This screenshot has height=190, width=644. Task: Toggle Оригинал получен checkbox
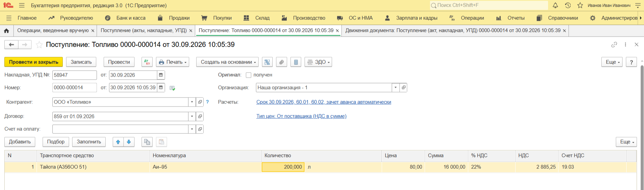tap(249, 75)
